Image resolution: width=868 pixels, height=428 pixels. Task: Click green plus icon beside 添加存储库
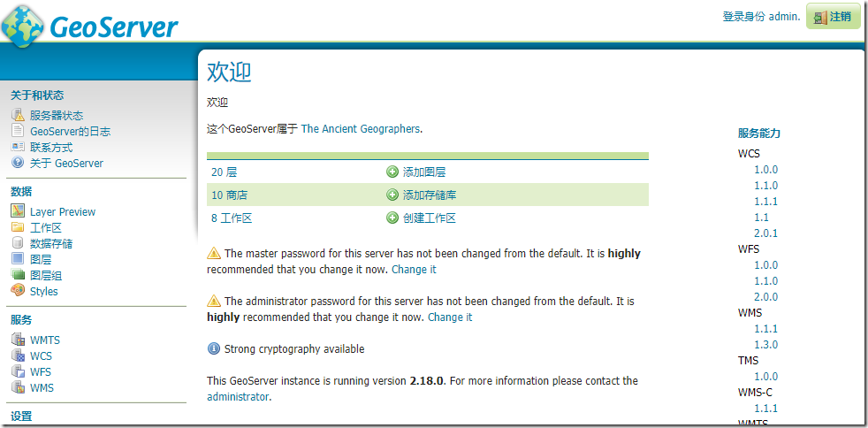392,195
